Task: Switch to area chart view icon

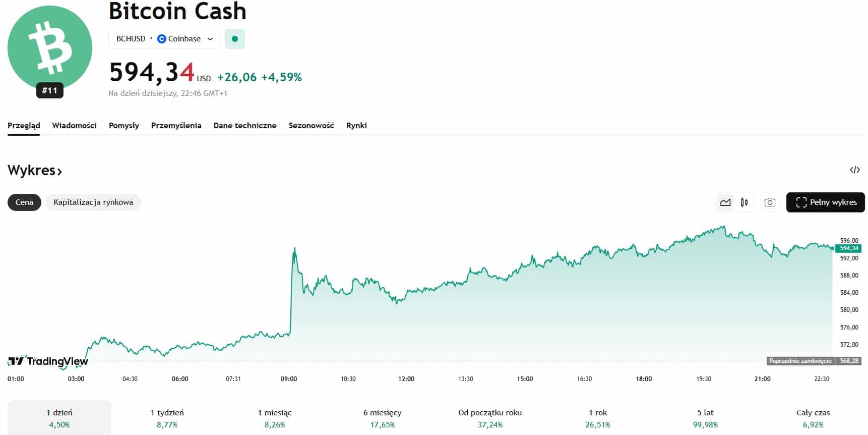Action: [x=725, y=202]
